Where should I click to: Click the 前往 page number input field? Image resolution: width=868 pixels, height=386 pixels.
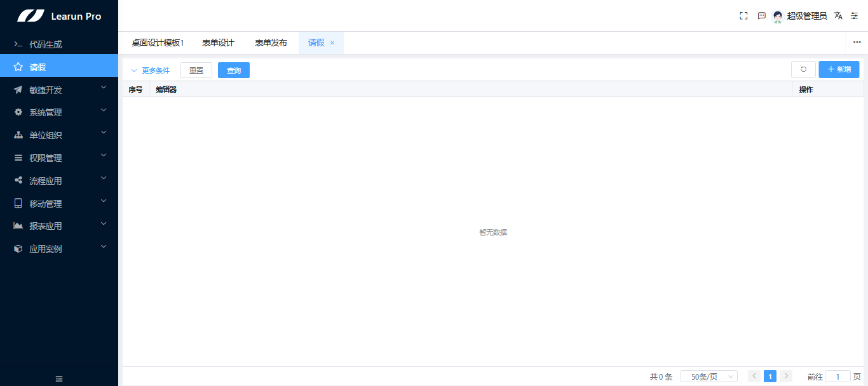pos(837,376)
